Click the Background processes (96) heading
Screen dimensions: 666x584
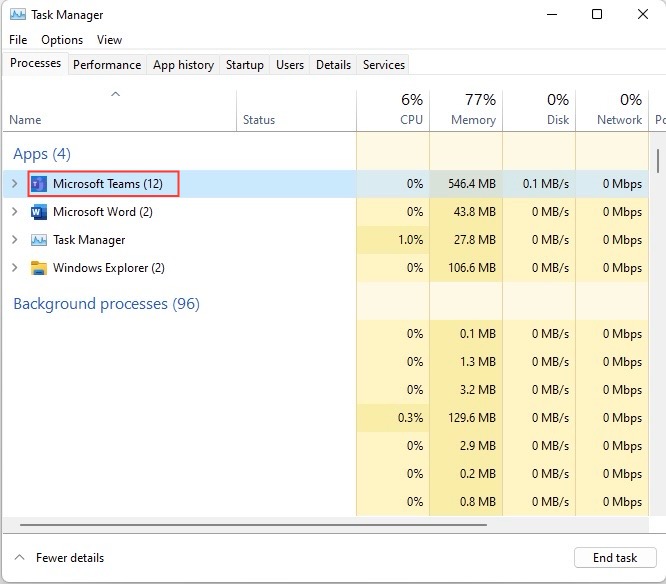(106, 304)
